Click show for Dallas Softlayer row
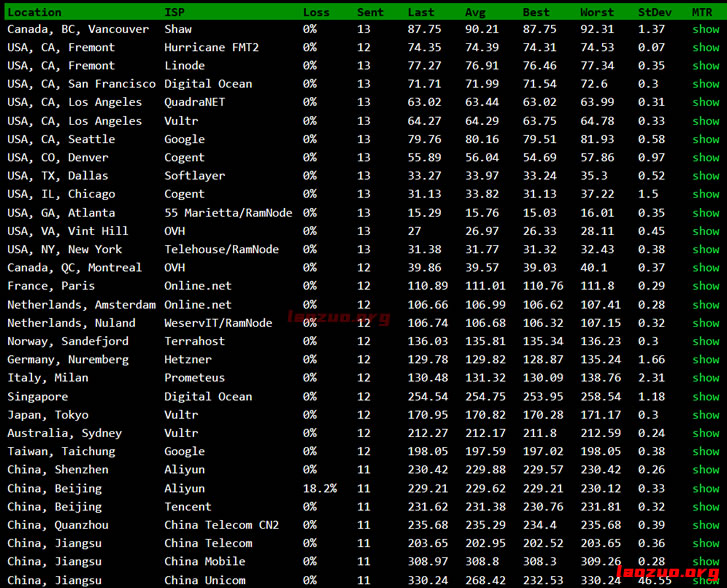727x588 pixels. tap(705, 176)
